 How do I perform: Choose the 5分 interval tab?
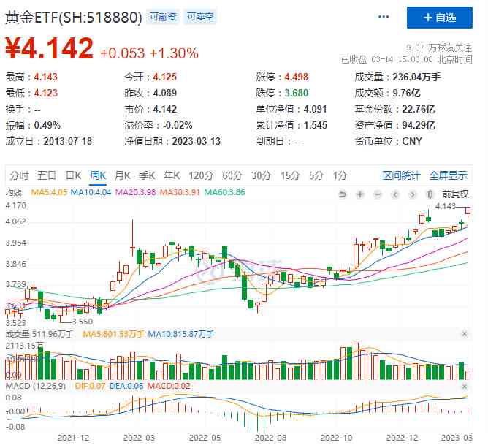coord(316,175)
